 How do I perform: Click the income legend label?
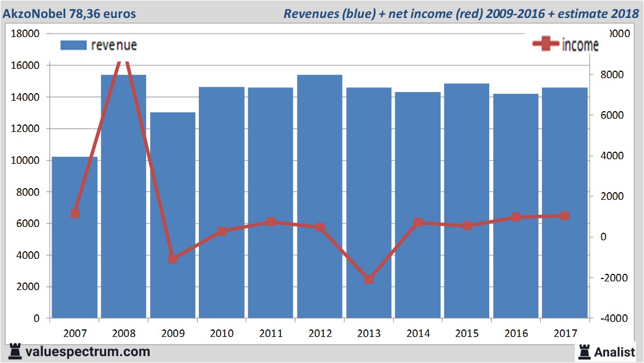[x=580, y=45]
